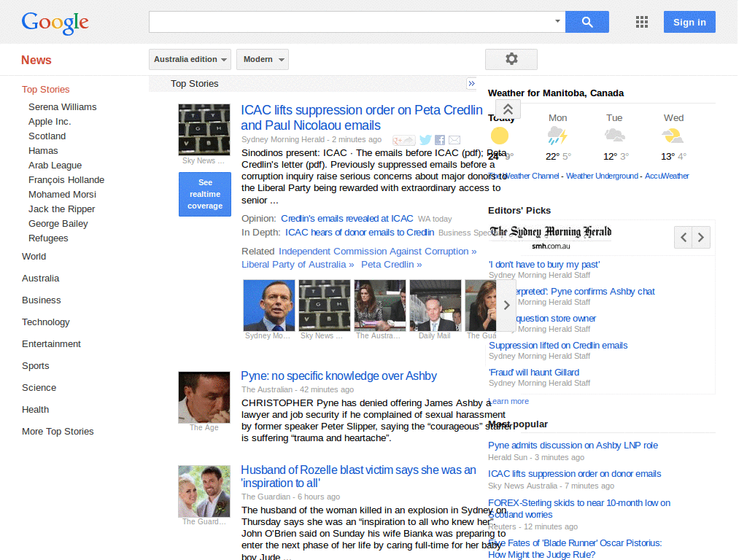Open the Australia section
The width and height of the screenshot is (747, 560).
click(41, 279)
